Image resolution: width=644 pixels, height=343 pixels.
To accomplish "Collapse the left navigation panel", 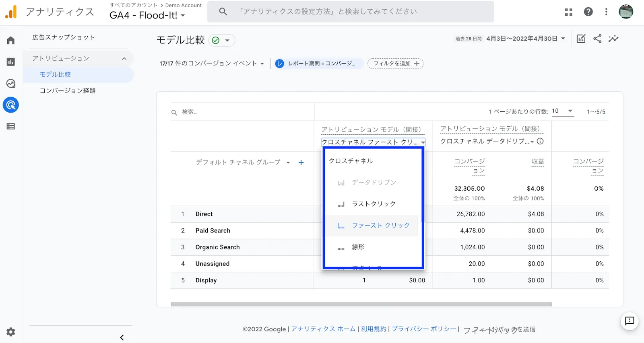I will coord(122,337).
